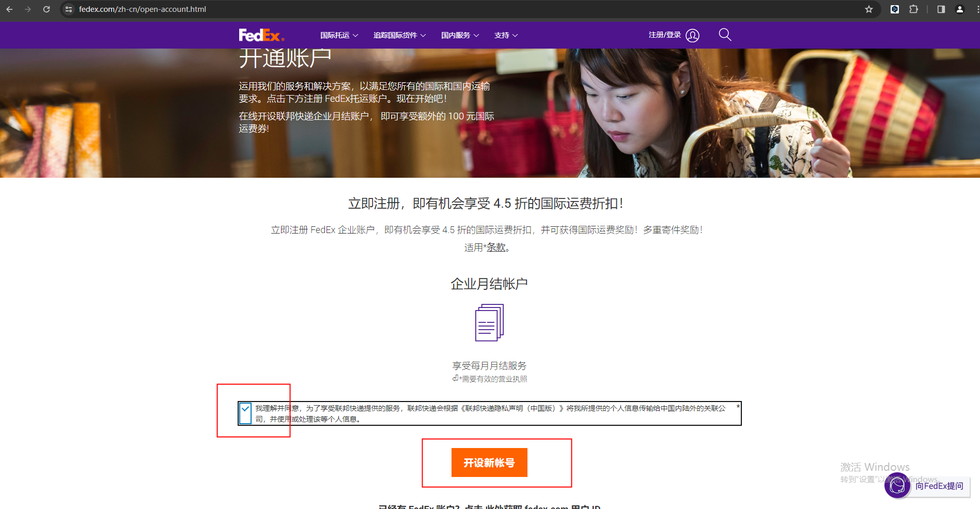Go back to previous page
This screenshot has height=509, width=980.
tap(9, 9)
